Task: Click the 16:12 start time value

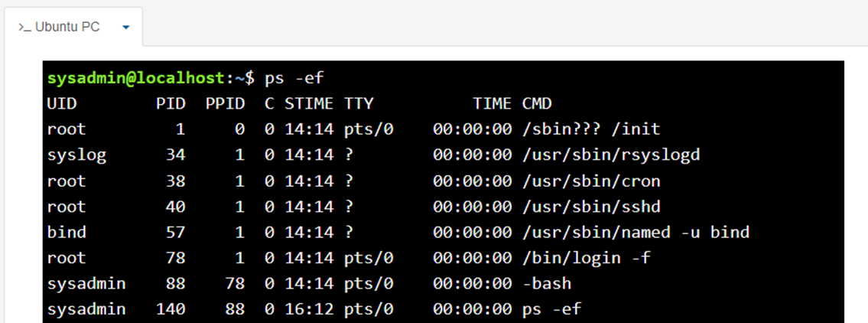Action: pos(309,309)
